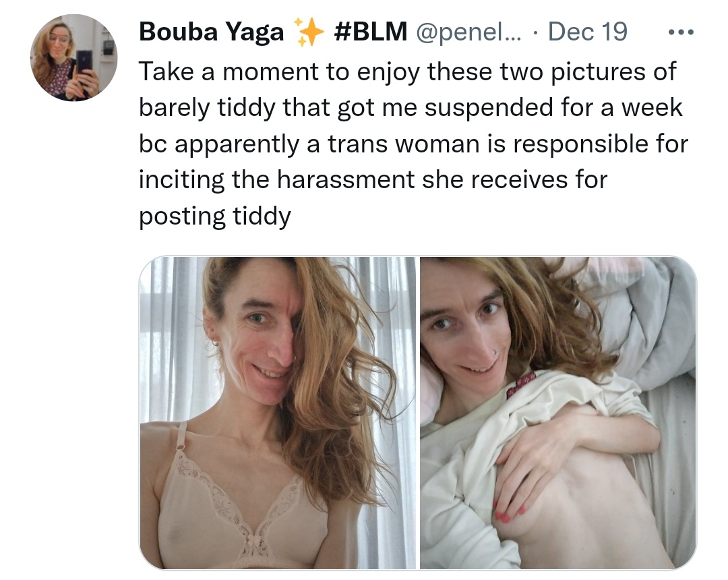Click the tweet line starting "Take a moment"

click(x=407, y=72)
